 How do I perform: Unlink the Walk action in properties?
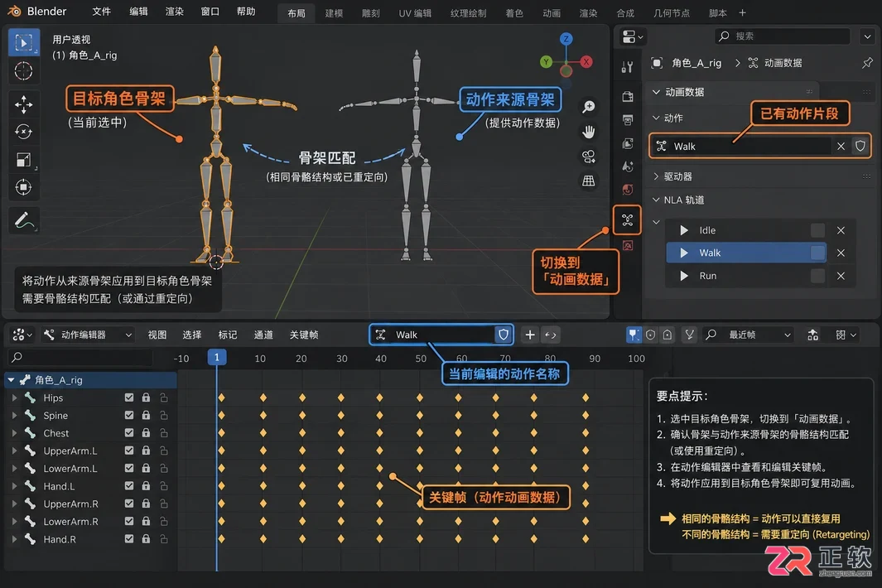[841, 147]
